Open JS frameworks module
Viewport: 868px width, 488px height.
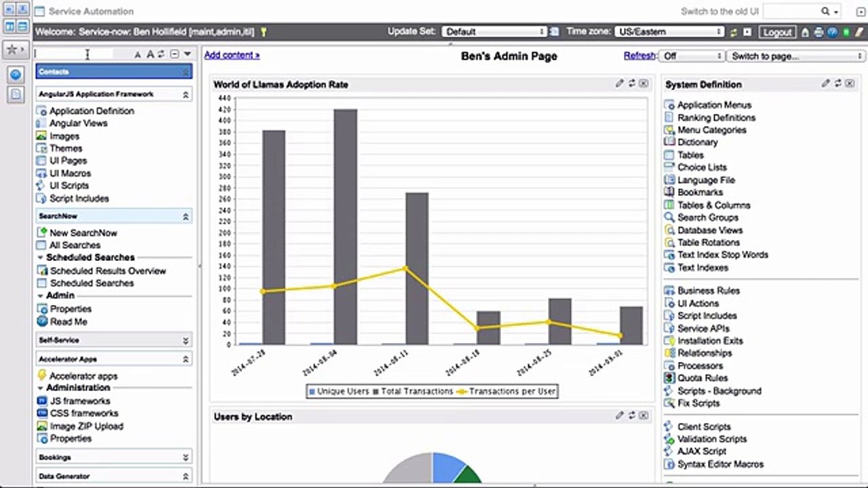[80, 401]
